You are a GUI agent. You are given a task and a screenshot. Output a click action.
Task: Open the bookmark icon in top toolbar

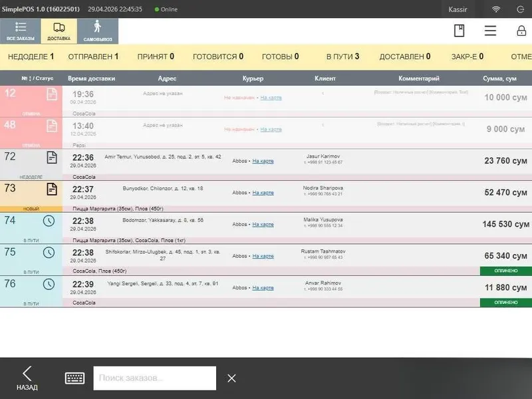[x=459, y=31]
